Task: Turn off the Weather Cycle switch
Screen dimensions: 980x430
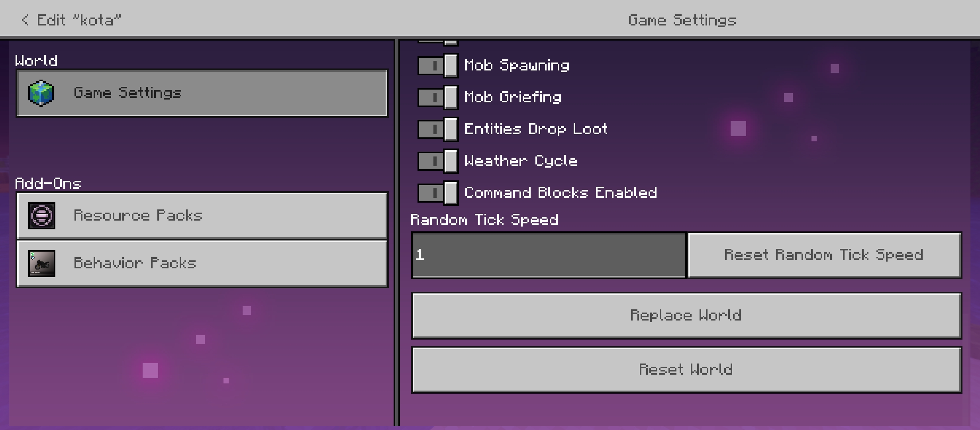Action: pyautogui.click(x=438, y=161)
